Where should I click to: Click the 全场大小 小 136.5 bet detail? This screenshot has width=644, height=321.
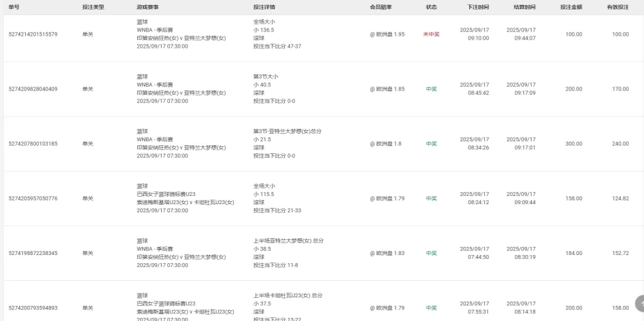pos(264,26)
